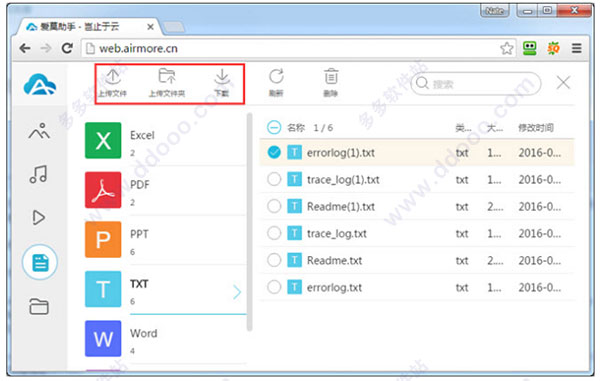Open the Documents section in sidebar
Screen dimensions: 600x381
[x=40, y=262]
